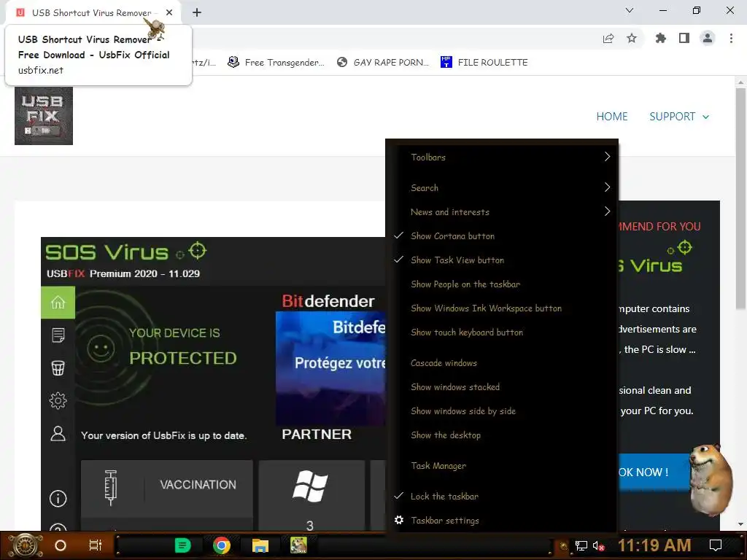Viewport: 747px width, 560px height.
Task: Open File Explorer from taskbar
Action: pos(260,545)
